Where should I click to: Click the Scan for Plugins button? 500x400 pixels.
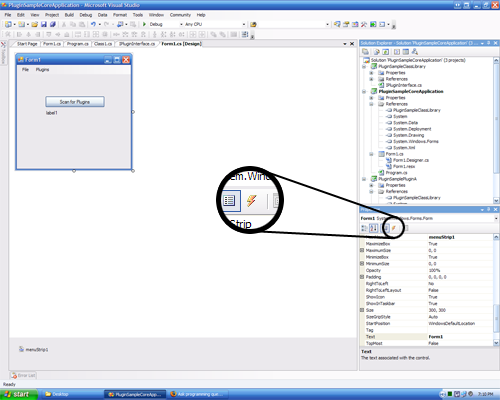(75, 102)
